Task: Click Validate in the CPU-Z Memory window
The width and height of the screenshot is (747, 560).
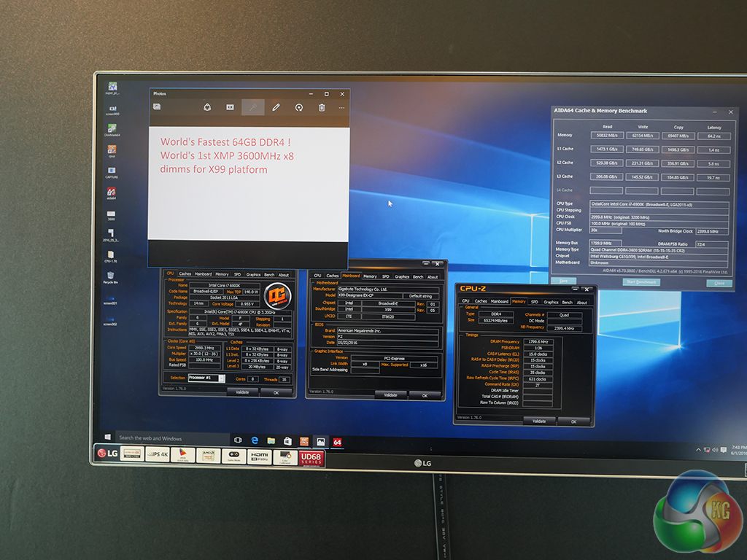Action: tap(539, 421)
